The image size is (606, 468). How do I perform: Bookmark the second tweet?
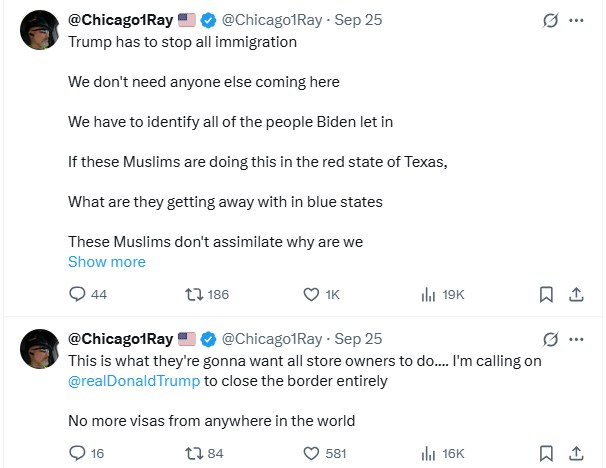click(546, 453)
